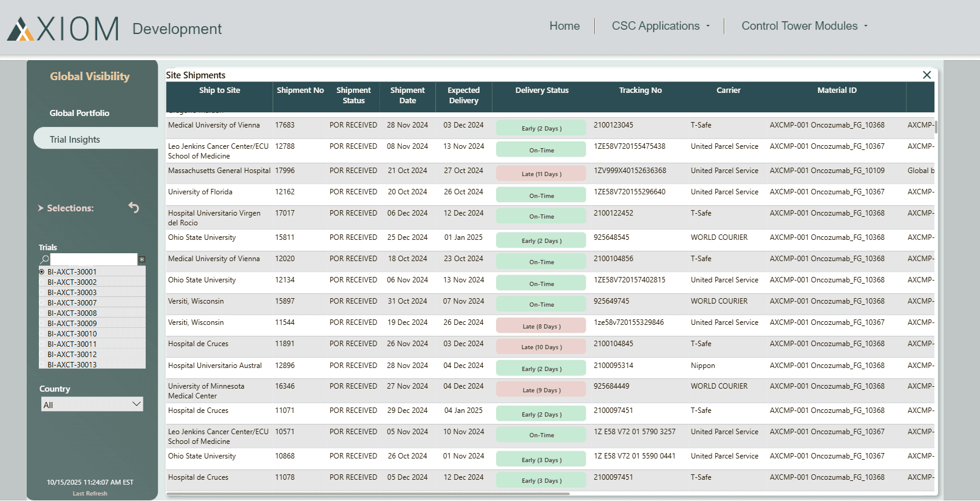Open Global Portfolio section
This screenshot has width=980, height=501.
point(80,113)
